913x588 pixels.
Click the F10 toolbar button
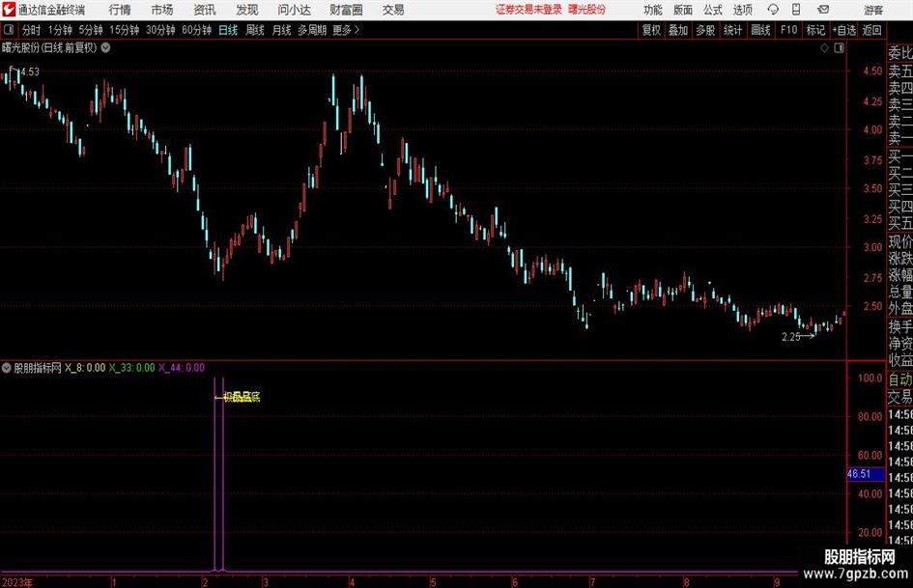pos(788,30)
